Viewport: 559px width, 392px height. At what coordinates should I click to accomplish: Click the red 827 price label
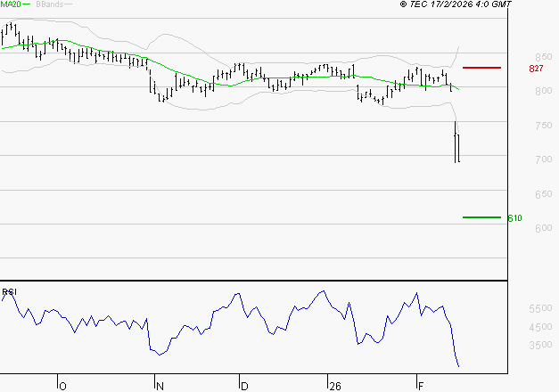click(x=536, y=69)
